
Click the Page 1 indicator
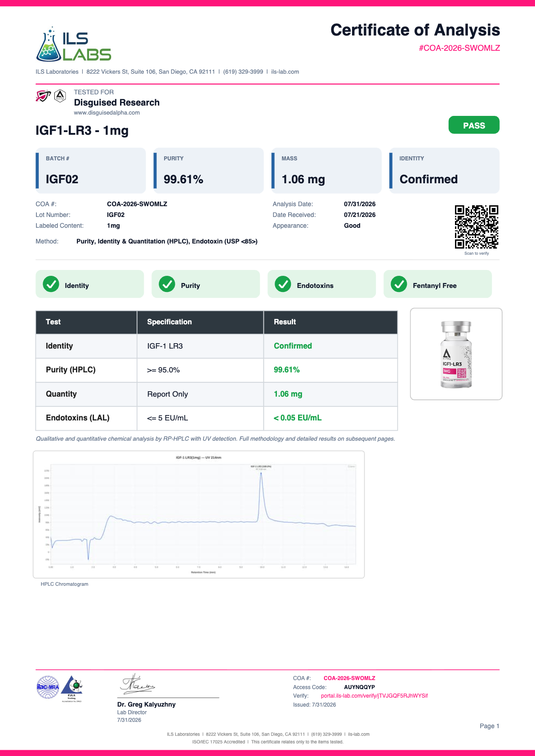(490, 726)
